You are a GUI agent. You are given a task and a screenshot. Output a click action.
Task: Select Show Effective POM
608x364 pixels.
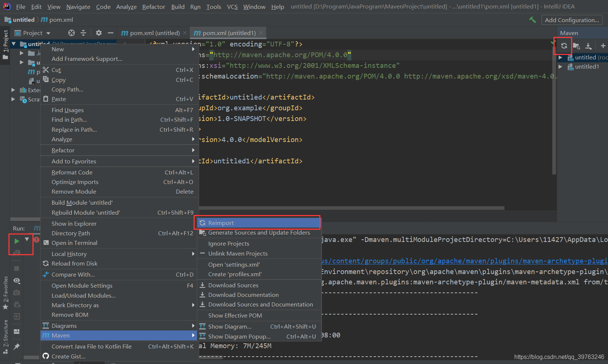coord(259,315)
